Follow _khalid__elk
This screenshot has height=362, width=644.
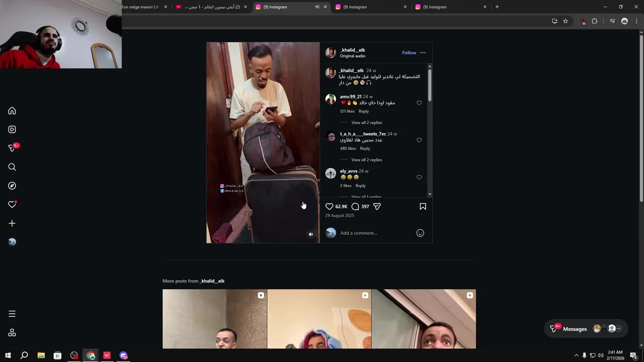(x=409, y=52)
